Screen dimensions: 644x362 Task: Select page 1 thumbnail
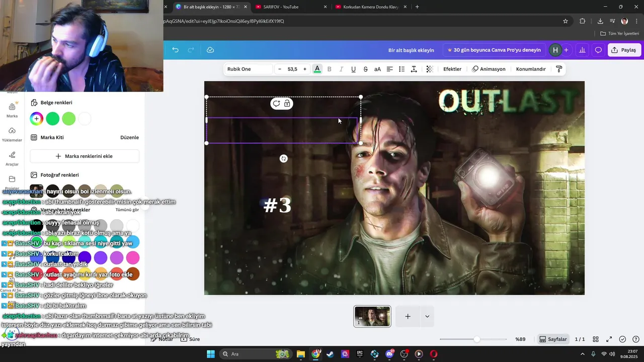[372, 316]
